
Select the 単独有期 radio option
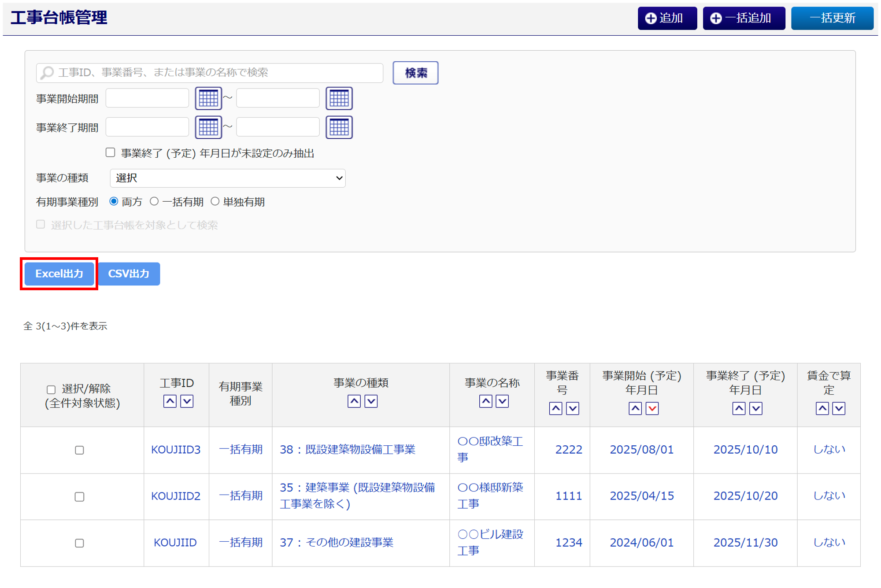point(215,201)
